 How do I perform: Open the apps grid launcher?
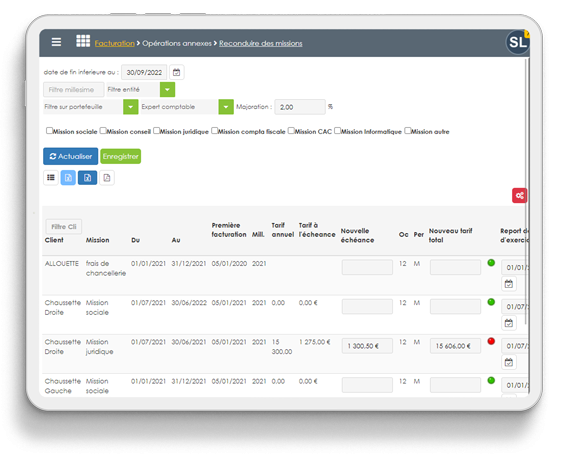click(83, 41)
